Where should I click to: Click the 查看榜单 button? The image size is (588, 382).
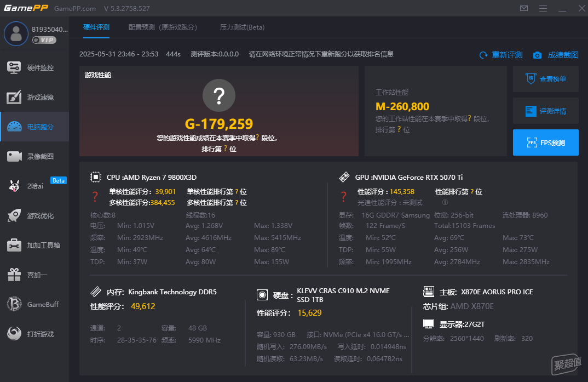(x=546, y=79)
